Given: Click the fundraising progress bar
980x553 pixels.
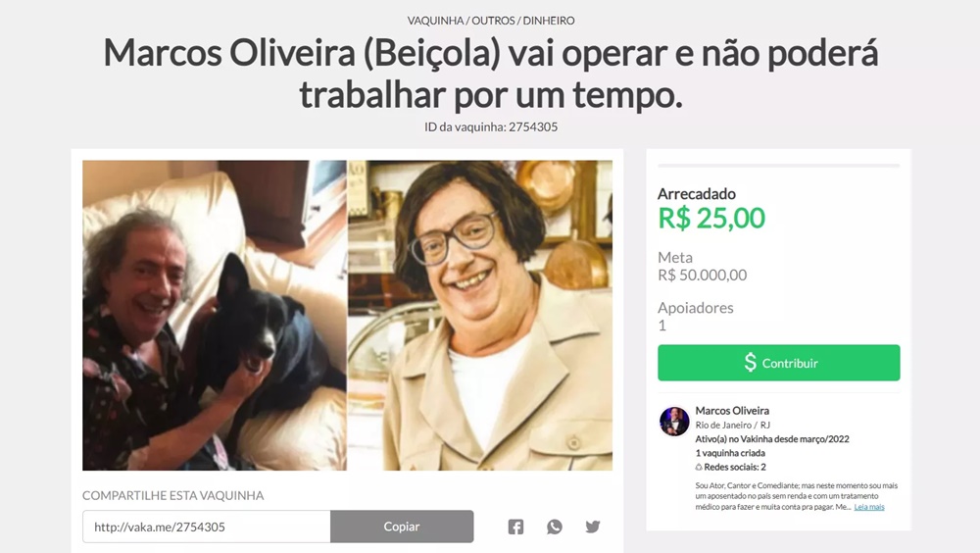Looking at the screenshot, I should [x=779, y=166].
